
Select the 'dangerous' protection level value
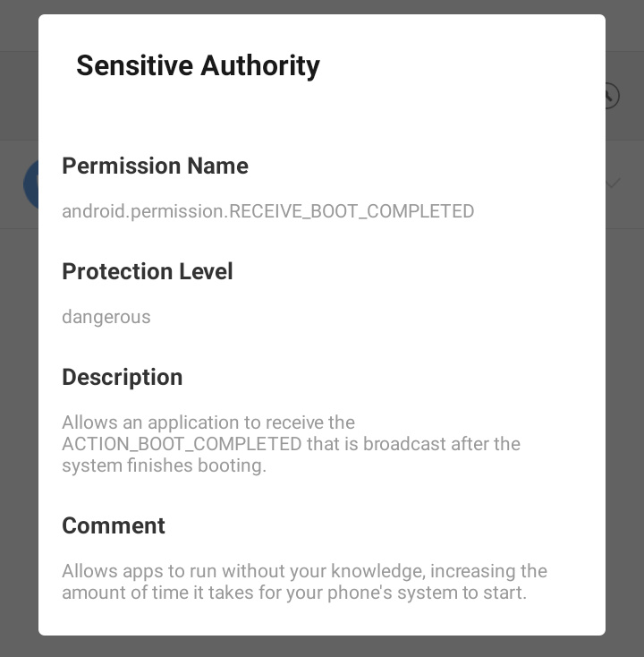(x=106, y=317)
